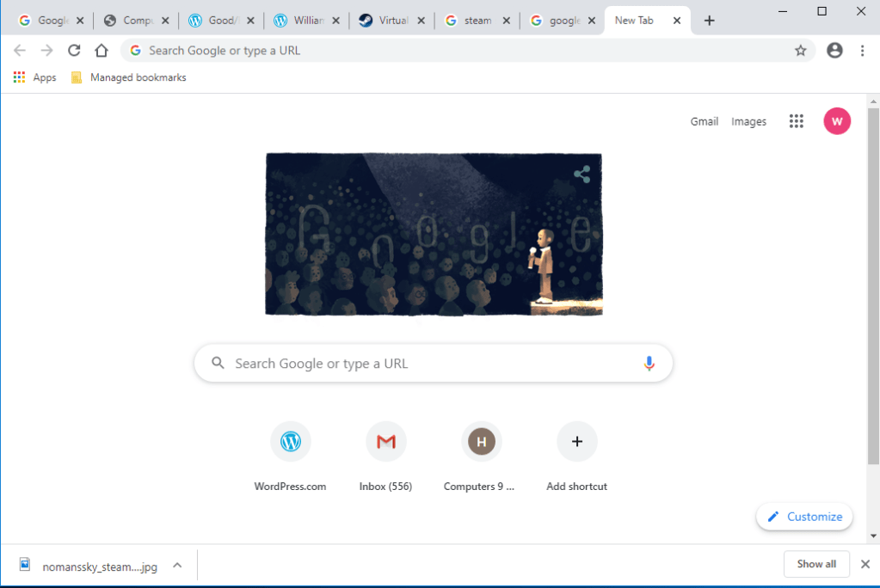Open the Inbox (556) Gmail shortcut
The image size is (880, 588).
click(385, 442)
